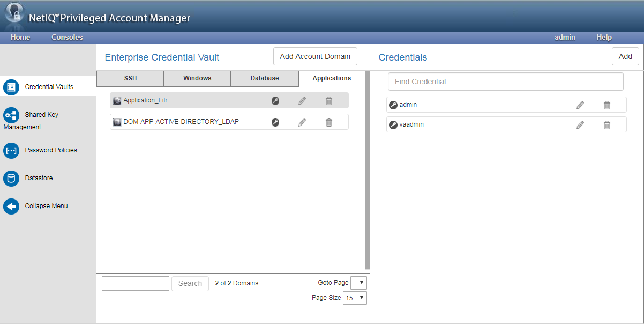Select the admin credential name
644x324 pixels.
408,105
